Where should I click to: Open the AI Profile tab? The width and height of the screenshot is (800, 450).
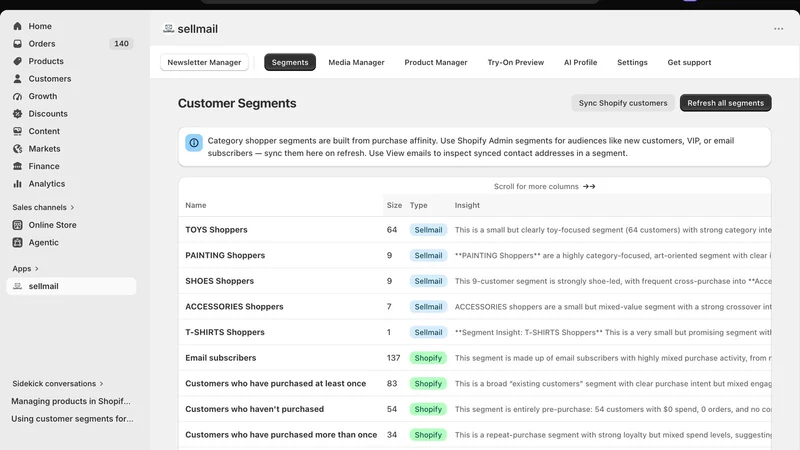pyautogui.click(x=580, y=62)
